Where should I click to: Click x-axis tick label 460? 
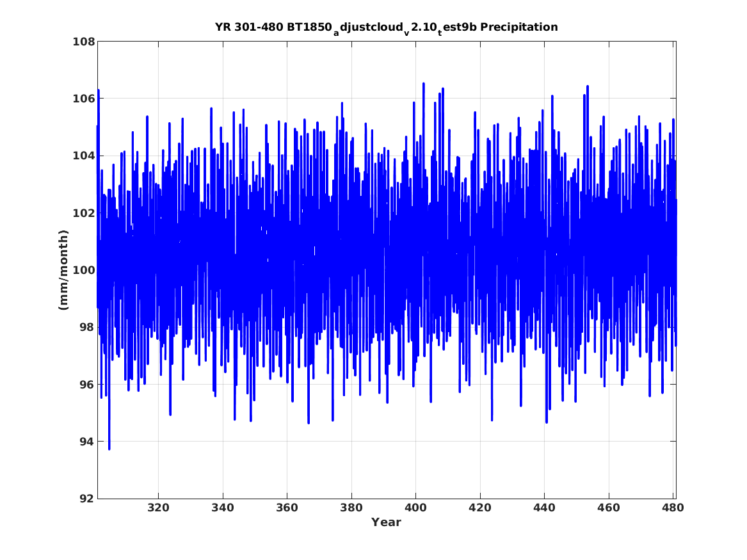(x=608, y=508)
